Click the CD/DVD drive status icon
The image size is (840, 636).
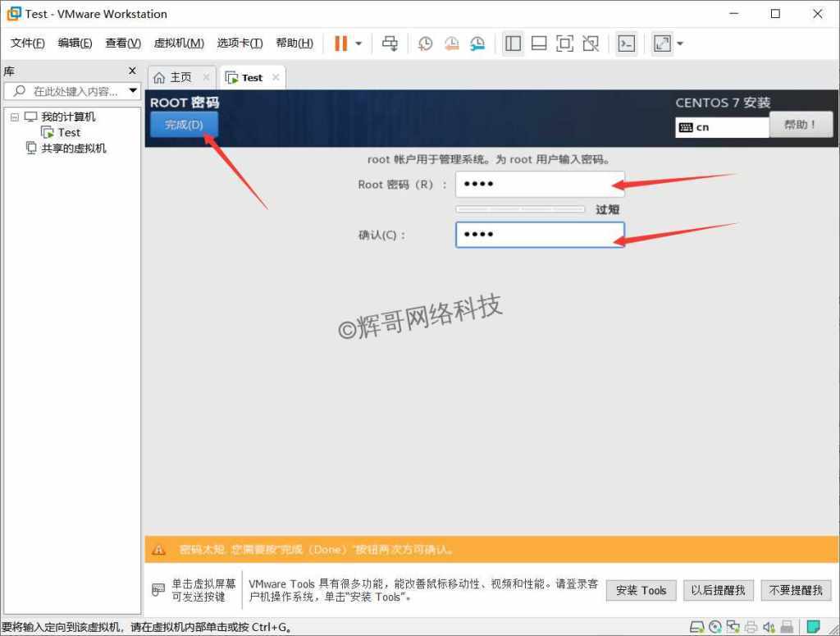click(715, 626)
